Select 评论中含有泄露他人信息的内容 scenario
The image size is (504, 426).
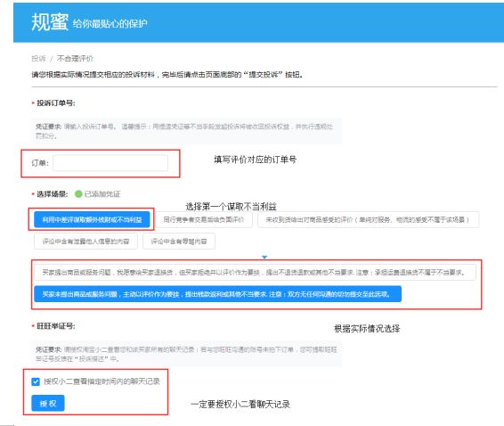click(85, 242)
